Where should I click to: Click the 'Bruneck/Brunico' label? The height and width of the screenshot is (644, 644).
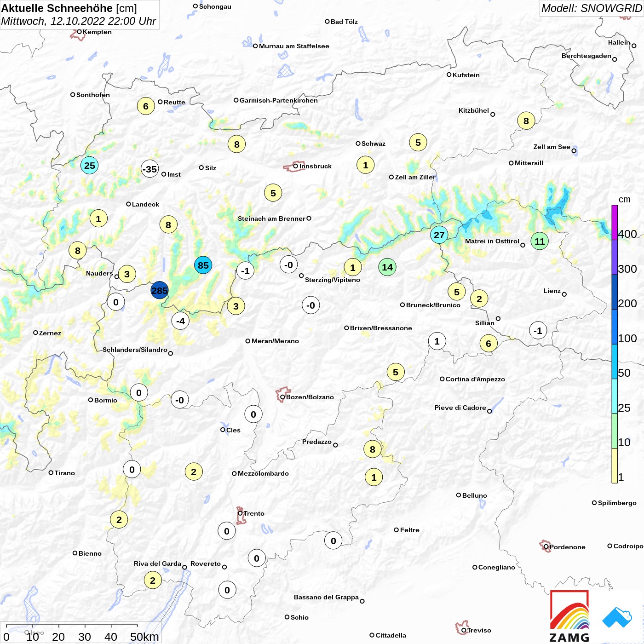pos(433,305)
